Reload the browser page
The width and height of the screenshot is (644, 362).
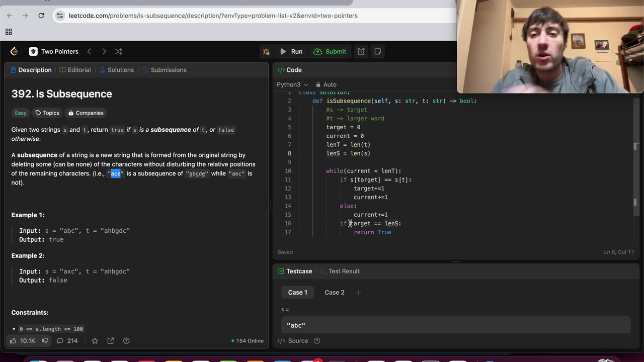(x=41, y=16)
